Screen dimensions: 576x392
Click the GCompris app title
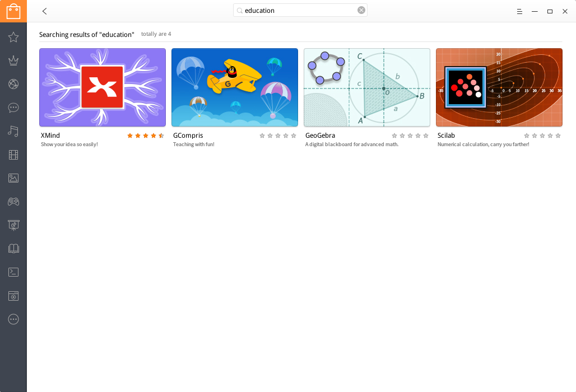click(188, 136)
